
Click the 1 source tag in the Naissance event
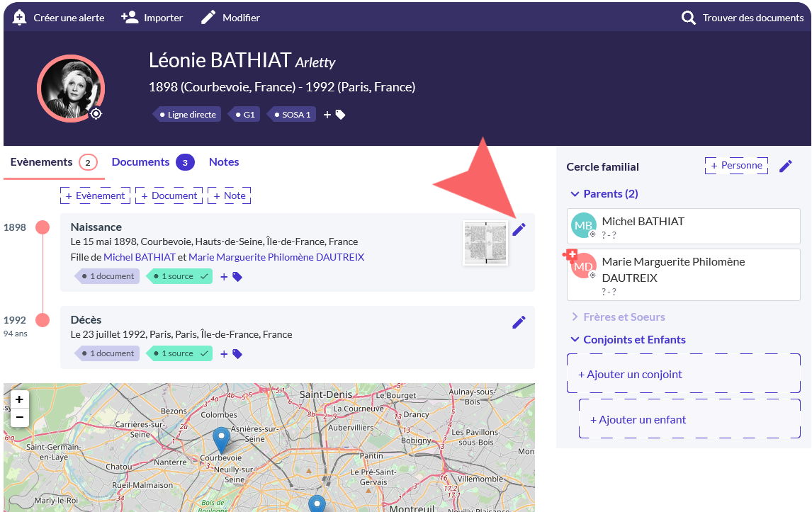point(179,276)
